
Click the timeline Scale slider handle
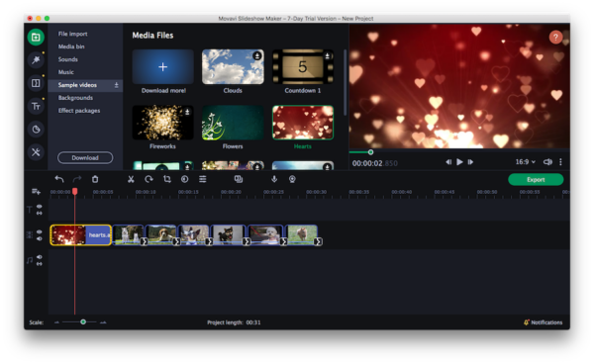point(83,322)
